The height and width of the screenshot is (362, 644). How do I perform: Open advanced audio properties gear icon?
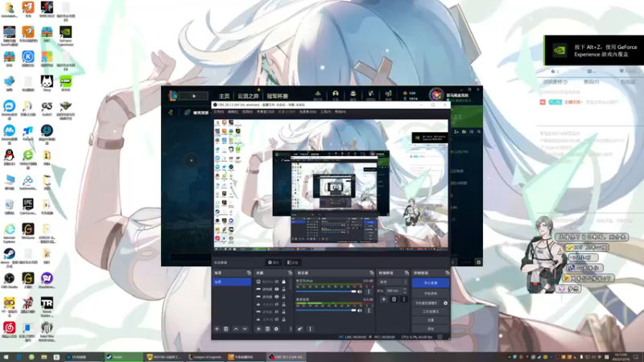click(299, 329)
